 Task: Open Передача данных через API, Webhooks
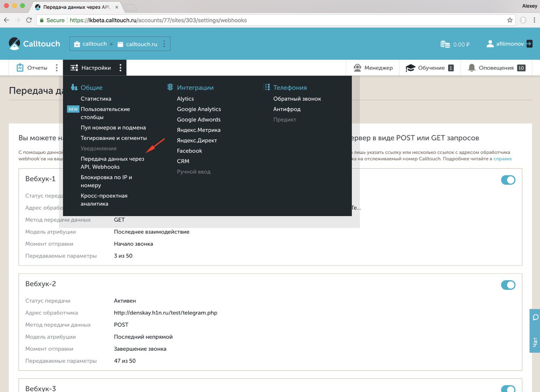coord(112,163)
